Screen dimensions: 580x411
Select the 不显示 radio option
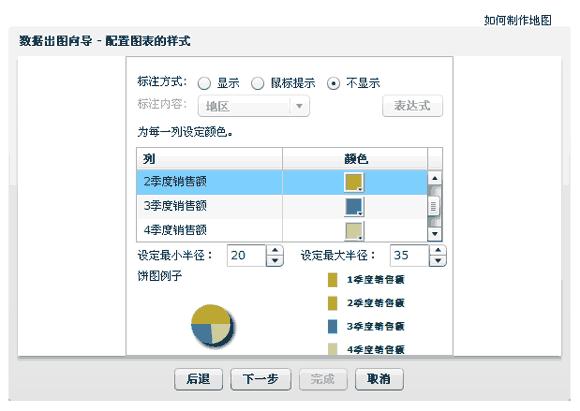coord(333,84)
